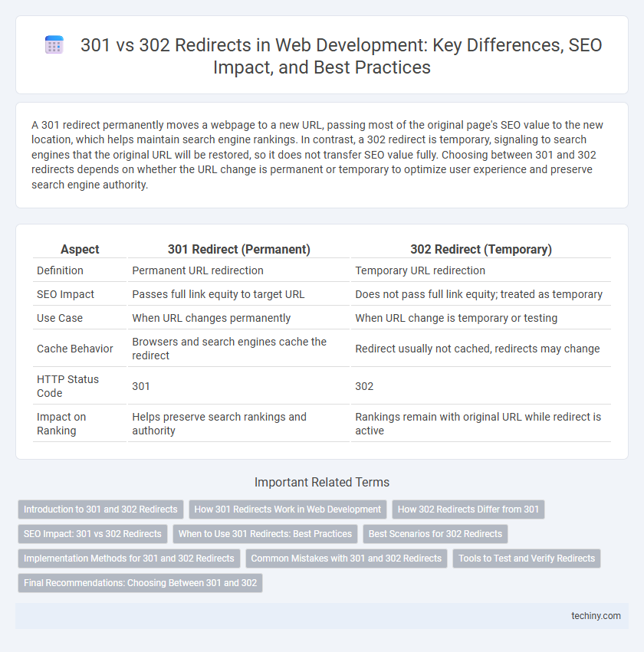This screenshot has height=652, width=644.
Task: Click the 301 Redirect (Permanent) column header
Action: 238,249
